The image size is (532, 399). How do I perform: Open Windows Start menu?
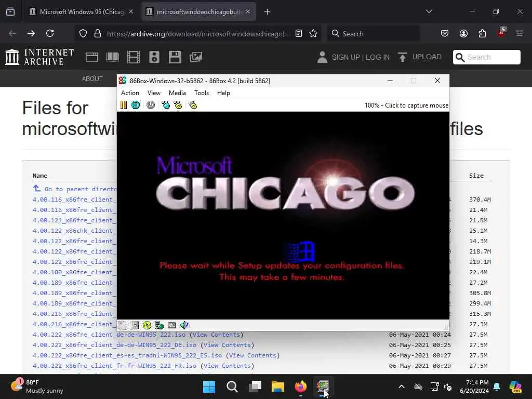pos(209,387)
